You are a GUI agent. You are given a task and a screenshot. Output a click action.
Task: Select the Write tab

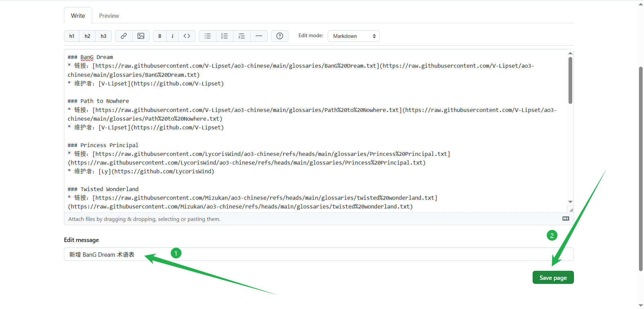pos(78,16)
